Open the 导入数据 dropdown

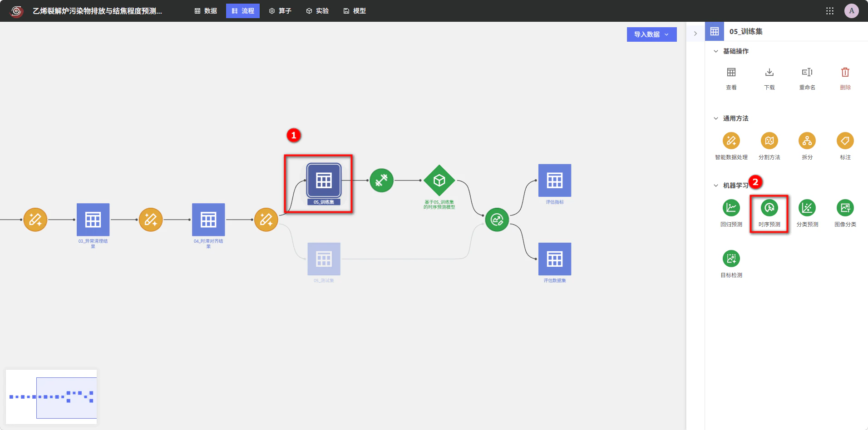[x=651, y=34]
